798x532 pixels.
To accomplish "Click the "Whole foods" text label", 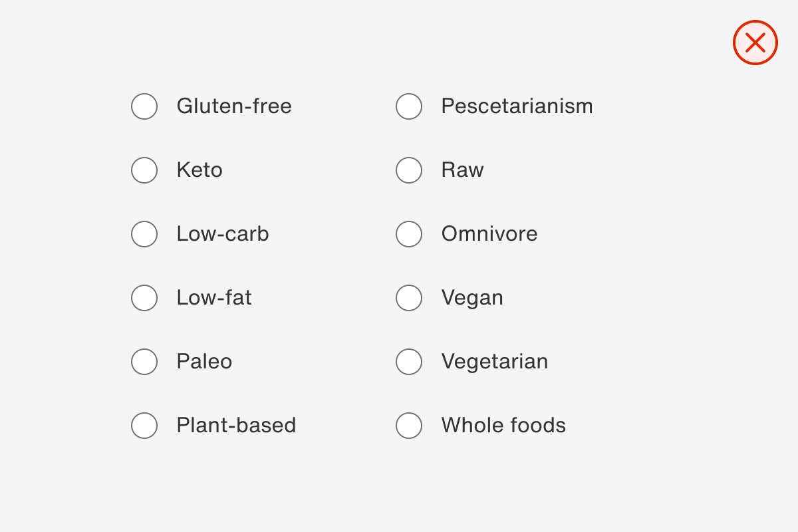I will 503,426.
